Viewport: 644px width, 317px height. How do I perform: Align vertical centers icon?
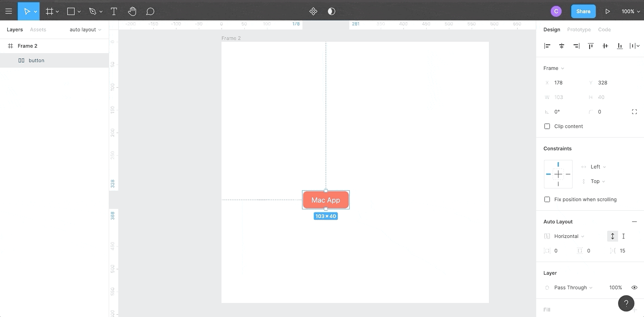coord(605,46)
